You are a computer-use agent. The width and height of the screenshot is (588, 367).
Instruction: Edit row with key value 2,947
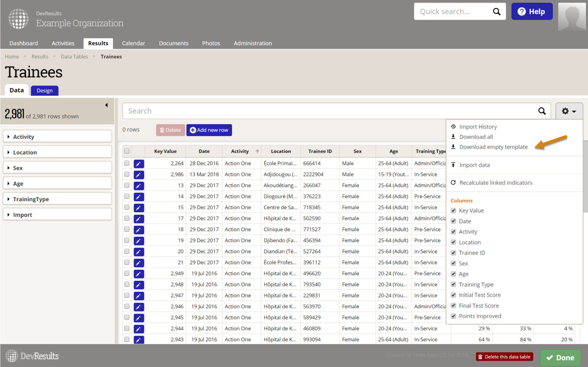click(x=139, y=296)
